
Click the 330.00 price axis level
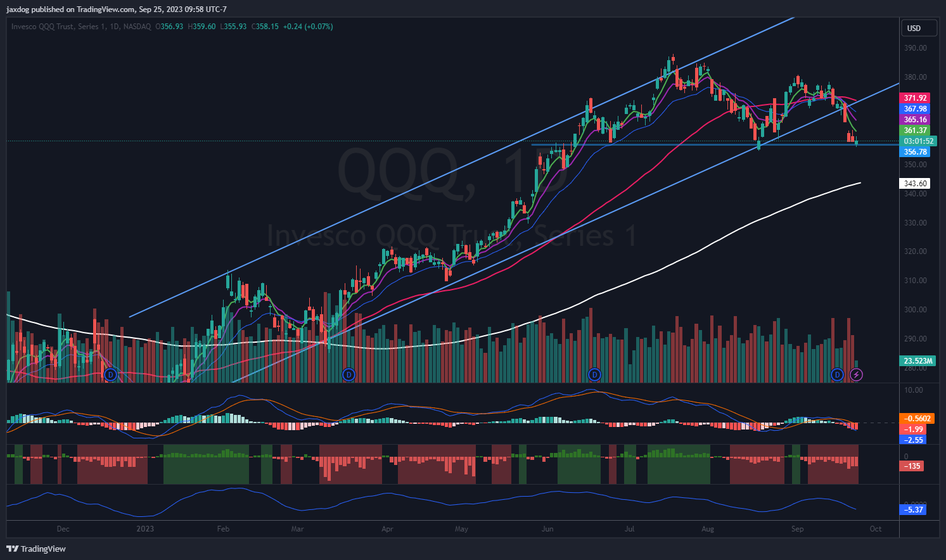915,223
